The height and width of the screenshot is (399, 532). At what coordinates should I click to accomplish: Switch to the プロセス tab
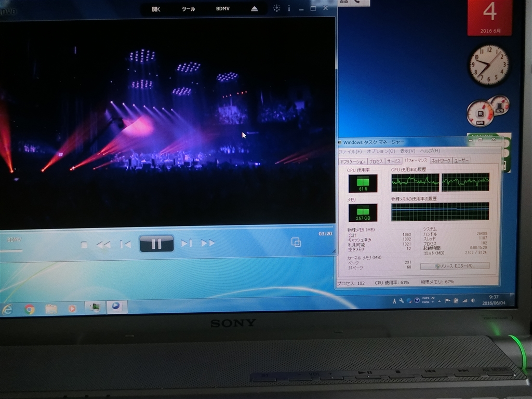[376, 161]
